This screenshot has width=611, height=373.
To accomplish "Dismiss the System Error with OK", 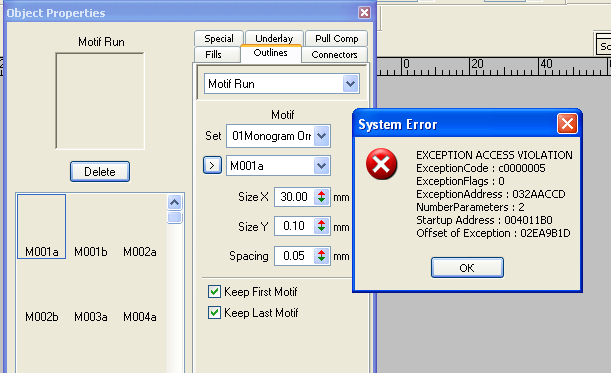I will pyautogui.click(x=467, y=268).
